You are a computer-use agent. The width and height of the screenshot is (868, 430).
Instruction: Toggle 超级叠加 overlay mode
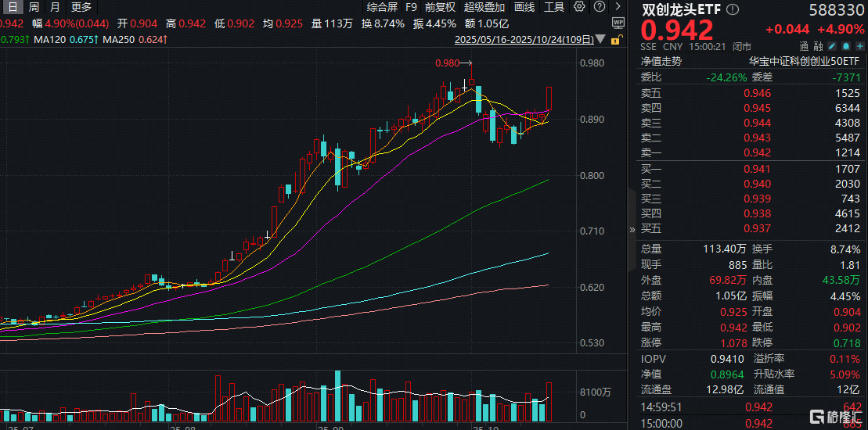[484, 7]
